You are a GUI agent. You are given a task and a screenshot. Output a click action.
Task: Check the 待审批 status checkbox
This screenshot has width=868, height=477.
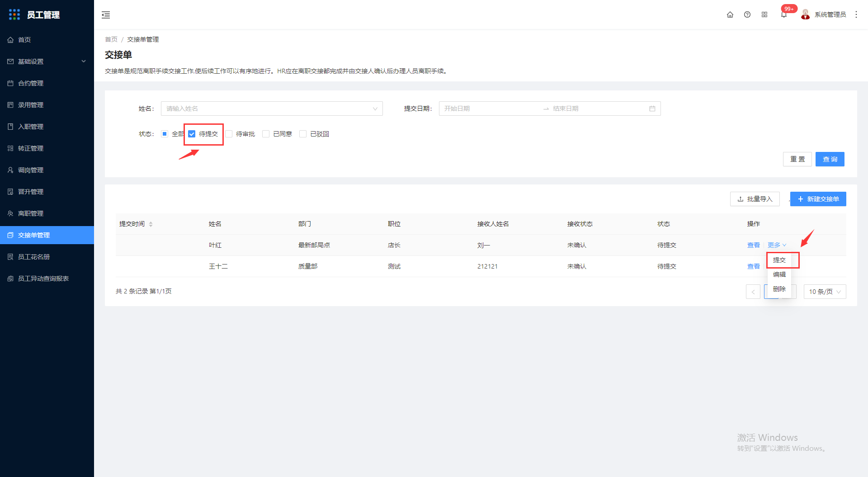[229, 134]
